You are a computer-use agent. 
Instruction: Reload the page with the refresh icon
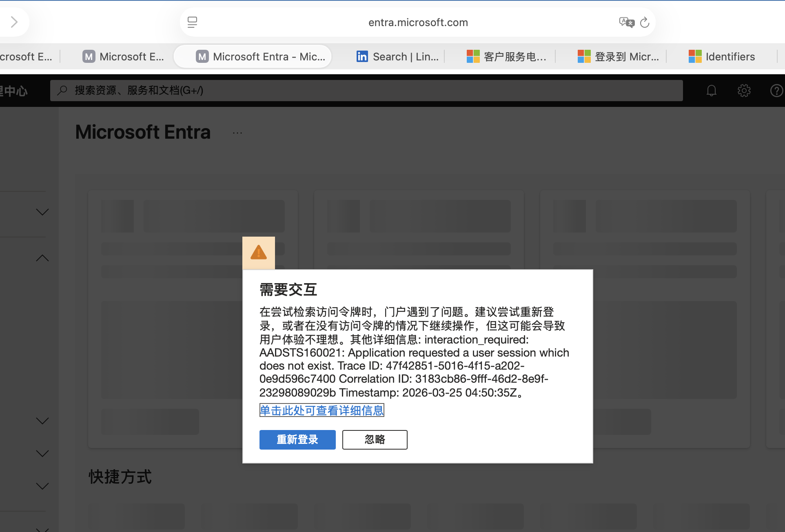(645, 22)
